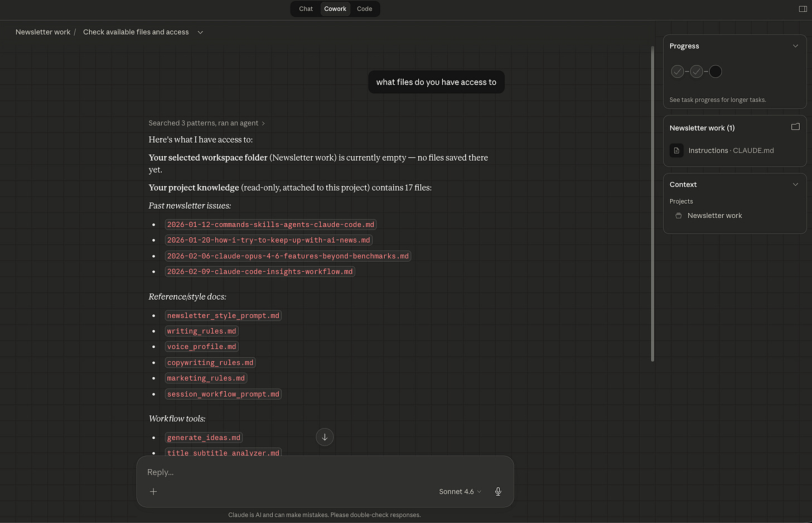Click the third pending progress step circle

(716, 71)
